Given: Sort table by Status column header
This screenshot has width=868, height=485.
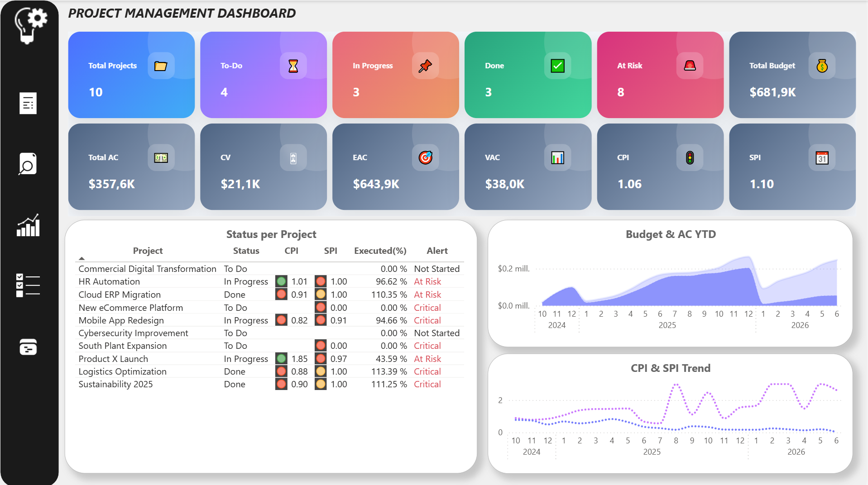Looking at the screenshot, I should tap(246, 251).
